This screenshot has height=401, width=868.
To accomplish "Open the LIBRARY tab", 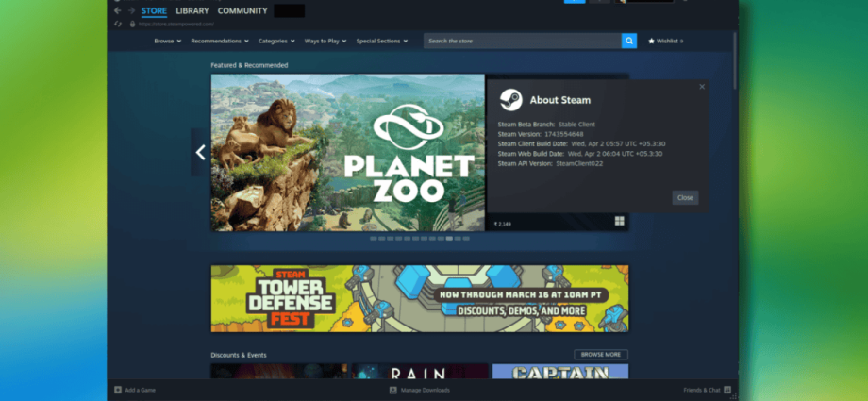I will tap(192, 10).
